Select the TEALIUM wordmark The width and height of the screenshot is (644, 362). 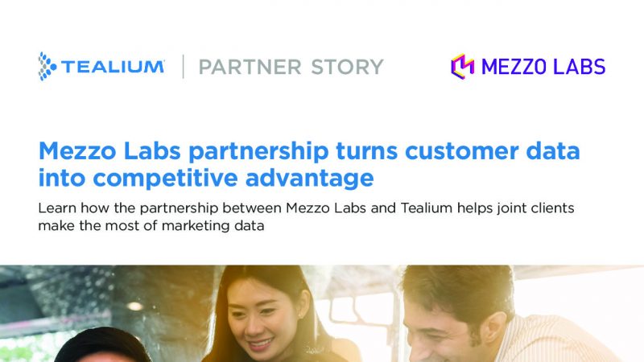[113, 67]
